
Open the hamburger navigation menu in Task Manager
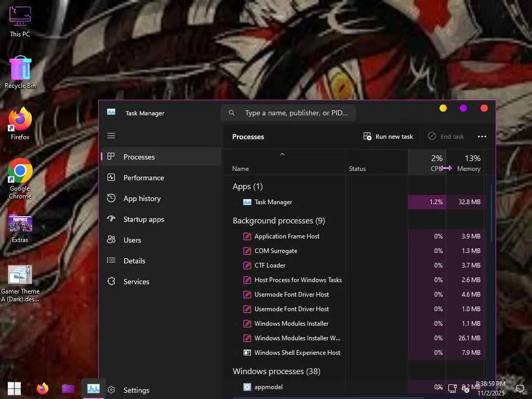pos(111,136)
